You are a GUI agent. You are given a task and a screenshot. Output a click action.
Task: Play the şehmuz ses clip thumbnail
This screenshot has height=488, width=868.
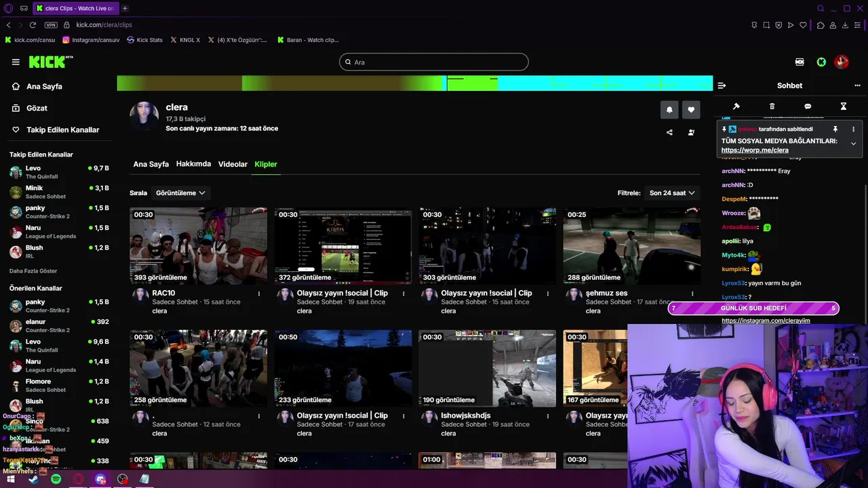(x=632, y=245)
